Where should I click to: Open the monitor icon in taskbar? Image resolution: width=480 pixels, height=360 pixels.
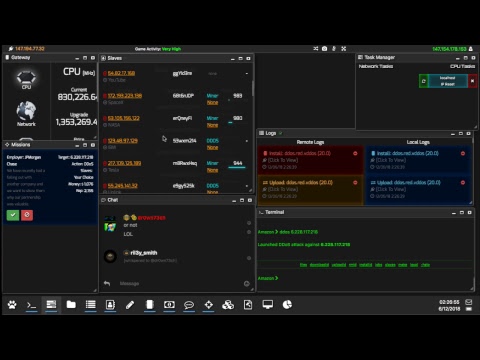point(268,304)
